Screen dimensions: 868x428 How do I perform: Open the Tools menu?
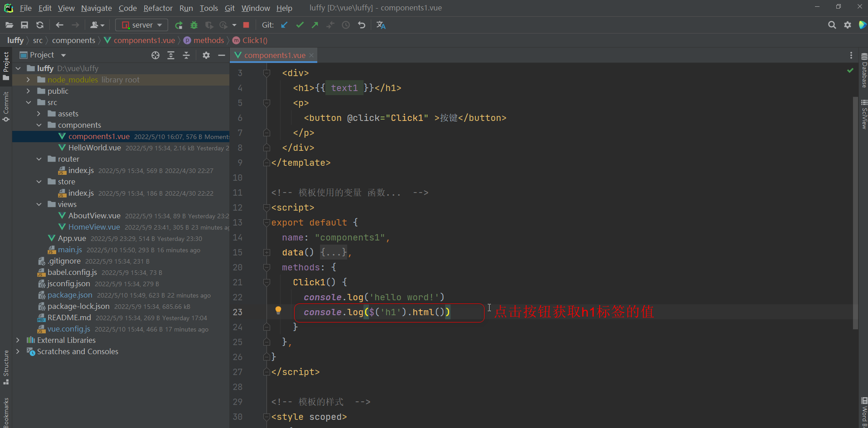(209, 8)
